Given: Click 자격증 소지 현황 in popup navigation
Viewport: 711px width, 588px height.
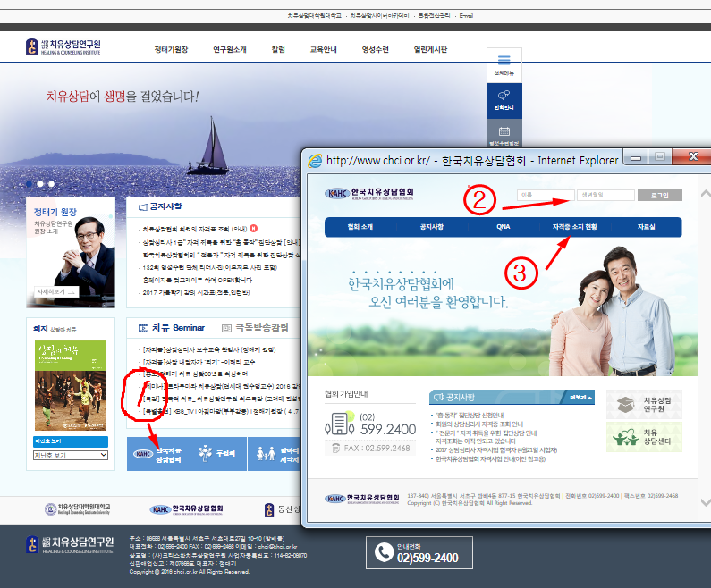Looking at the screenshot, I should click(x=574, y=226).
